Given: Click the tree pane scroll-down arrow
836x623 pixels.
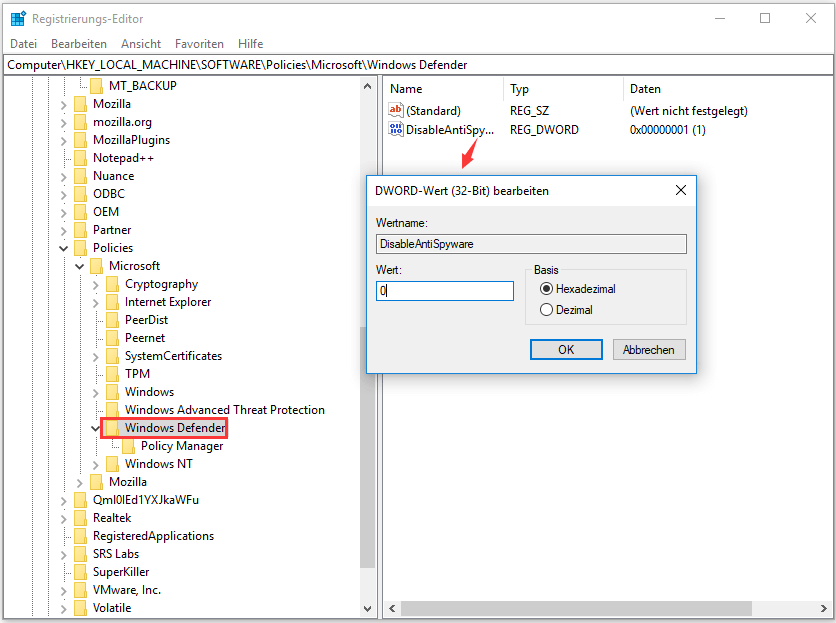Looking at the screenshot, I should (x=367, y=609).
